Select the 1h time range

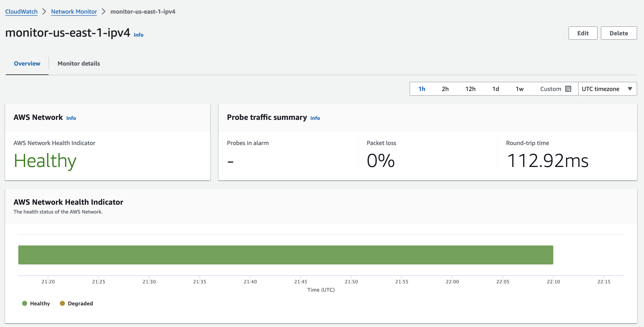pos(422,89)
